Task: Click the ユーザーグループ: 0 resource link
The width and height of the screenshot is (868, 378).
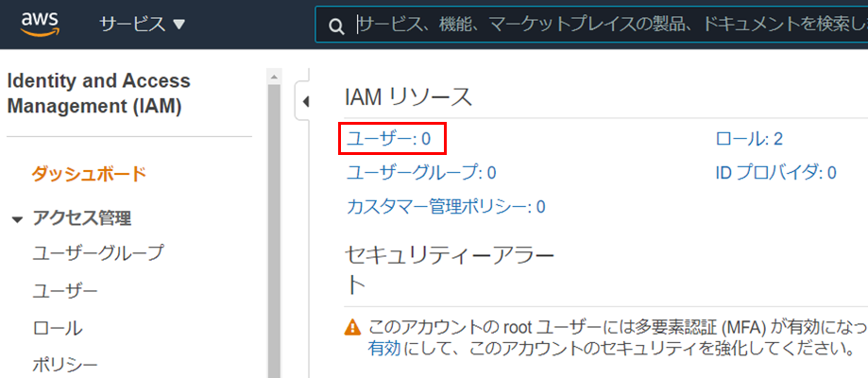Action: point(421,173)
